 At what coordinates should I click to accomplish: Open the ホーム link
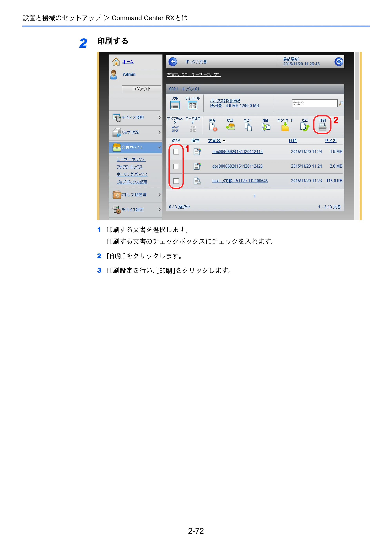pos(128,62)
